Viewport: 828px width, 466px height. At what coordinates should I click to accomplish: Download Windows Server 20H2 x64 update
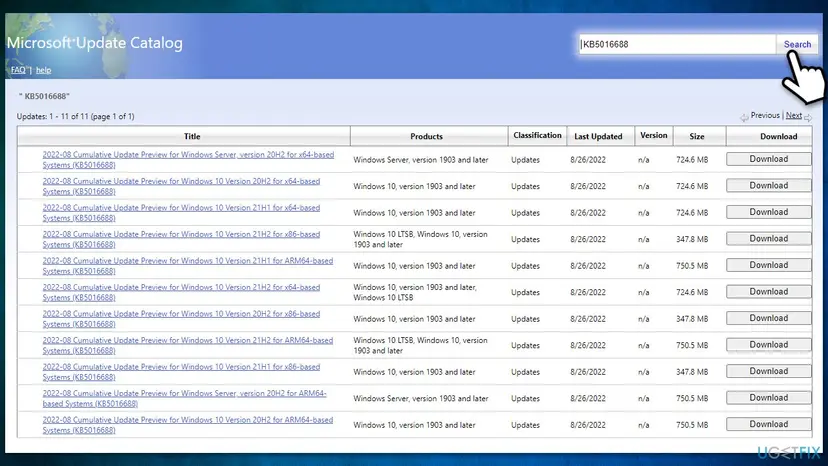coord(768,159)
